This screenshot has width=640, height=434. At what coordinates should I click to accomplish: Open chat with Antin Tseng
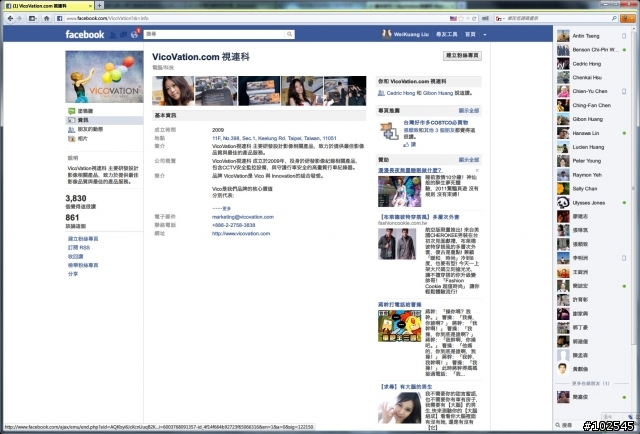click(x=591, y=36)
